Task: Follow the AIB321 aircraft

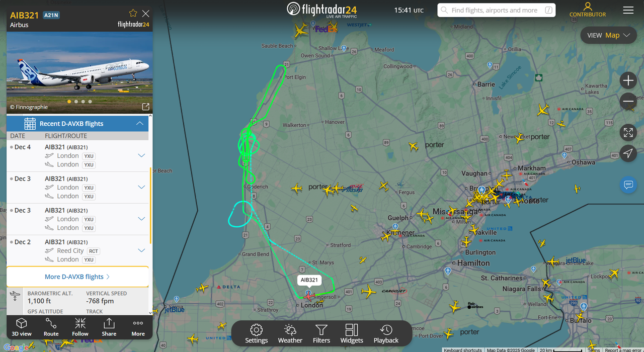Action: (80, 327)
